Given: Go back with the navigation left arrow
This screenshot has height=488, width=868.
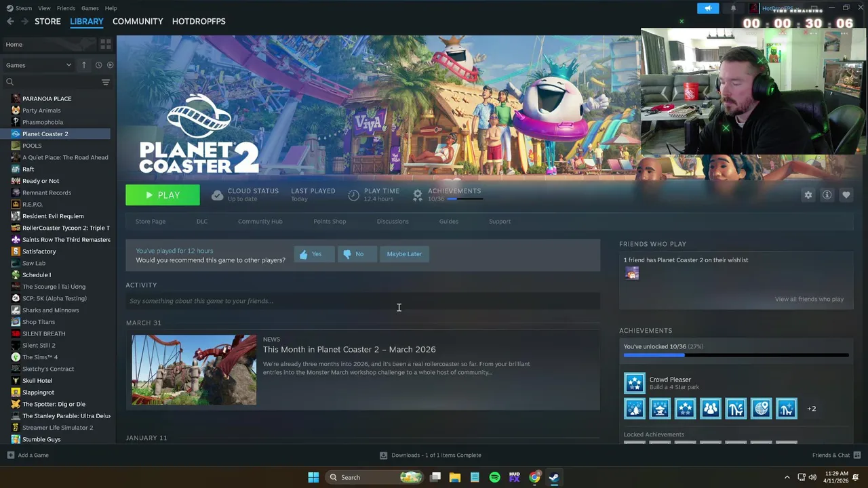Looking at the screenshot, I should tap(10, 22).
